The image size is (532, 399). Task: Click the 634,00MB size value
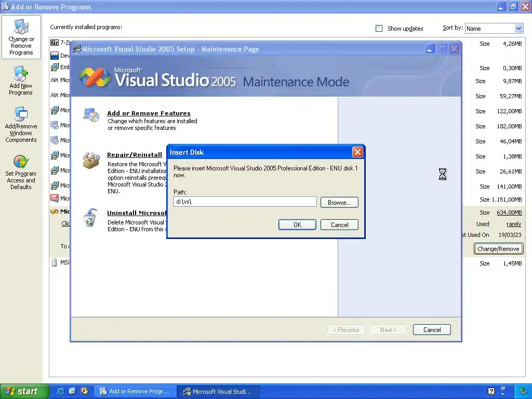click(x=509, y=212)
